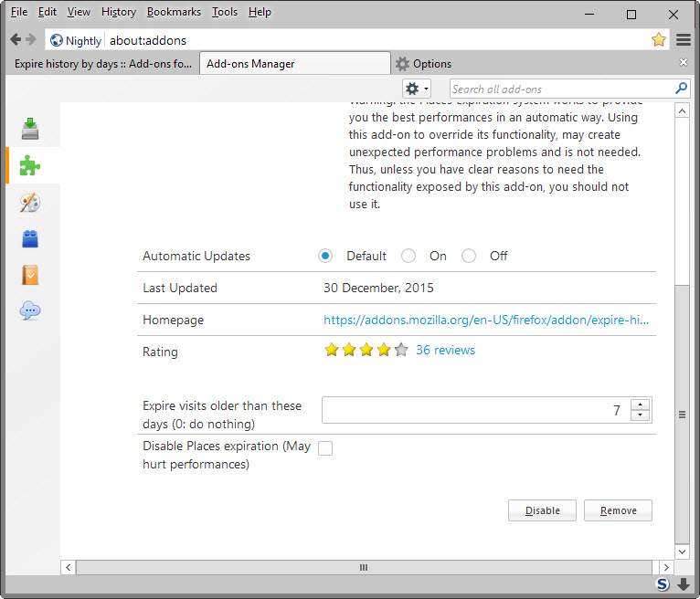Open the View menu
This screenshot has height=599, width=700.
[x=79, y=12]
